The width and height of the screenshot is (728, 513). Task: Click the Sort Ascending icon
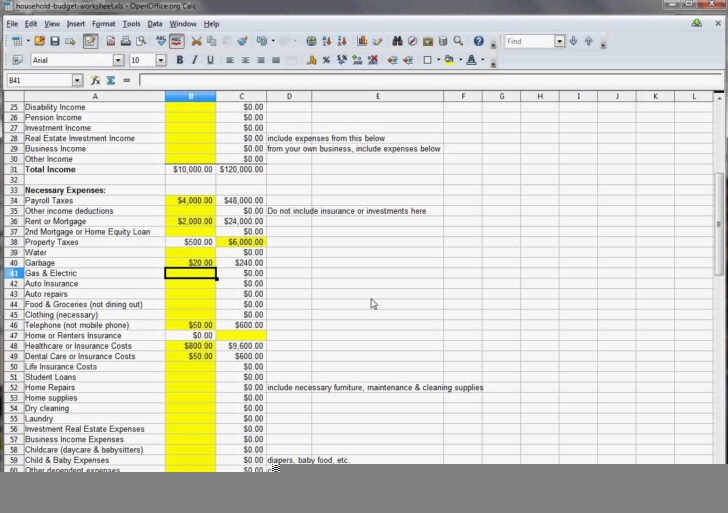(x=327, y=41)
